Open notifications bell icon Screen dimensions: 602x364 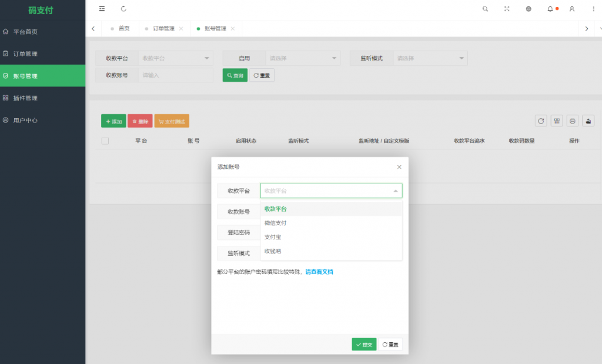pyautogui.click(x=550, y=9)
